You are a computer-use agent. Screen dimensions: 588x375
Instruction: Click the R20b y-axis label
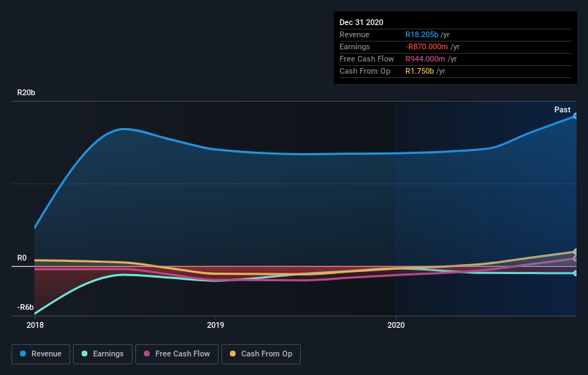tap(26, 92)
